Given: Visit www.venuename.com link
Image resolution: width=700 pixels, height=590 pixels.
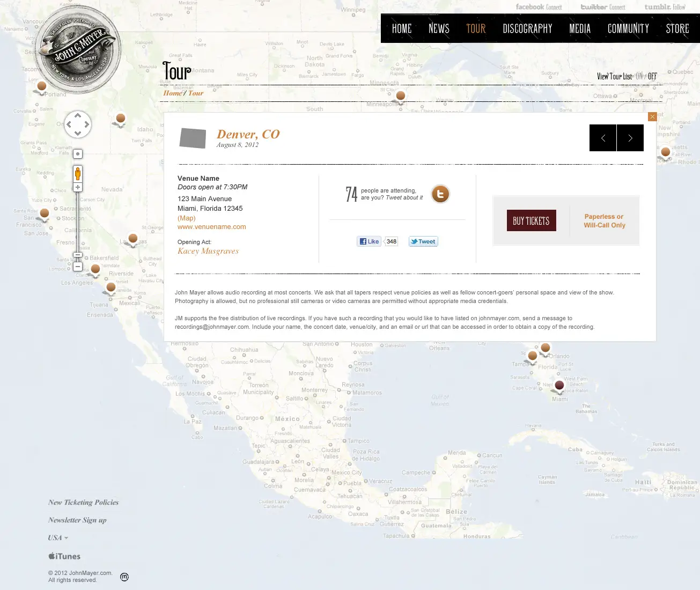Looking at the screenshot, I should pos(212,227).
